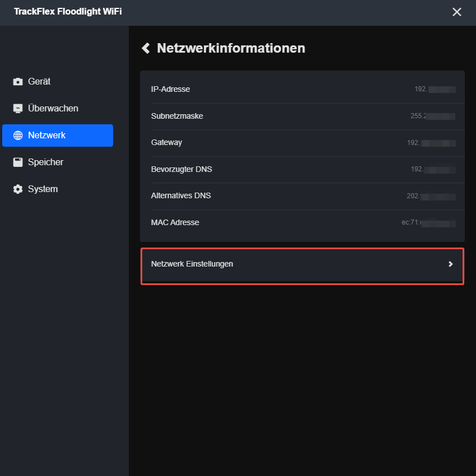
Task: Click the gear icon next to System
Action: [x=18, y=189]
